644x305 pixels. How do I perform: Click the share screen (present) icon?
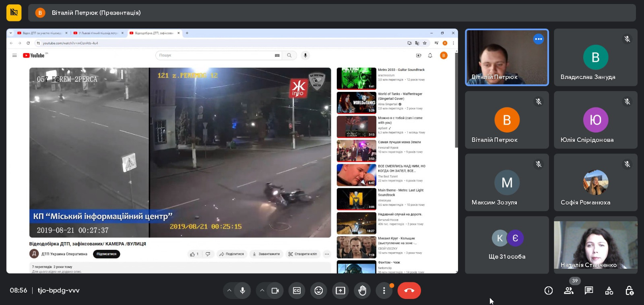click(x=341, y=290)
